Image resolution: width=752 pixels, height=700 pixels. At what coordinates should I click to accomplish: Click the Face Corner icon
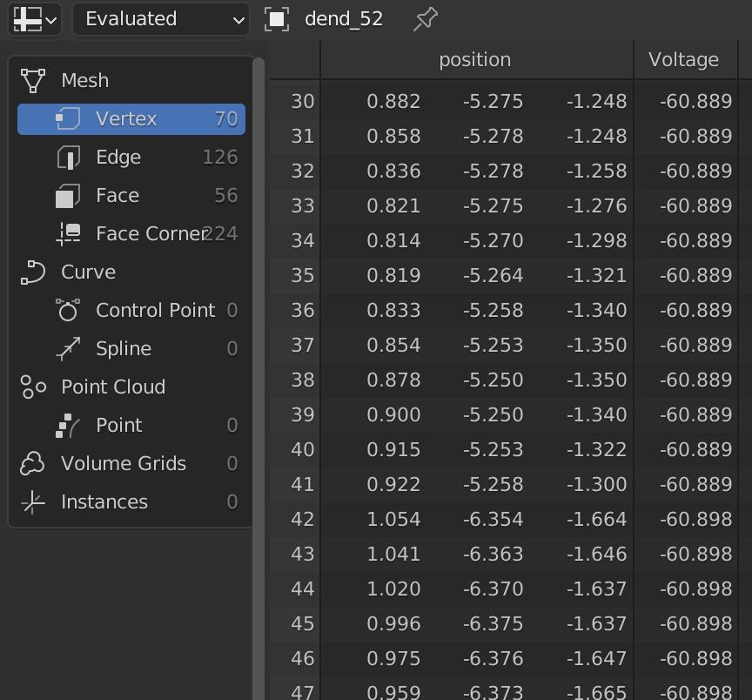(68, 234)
